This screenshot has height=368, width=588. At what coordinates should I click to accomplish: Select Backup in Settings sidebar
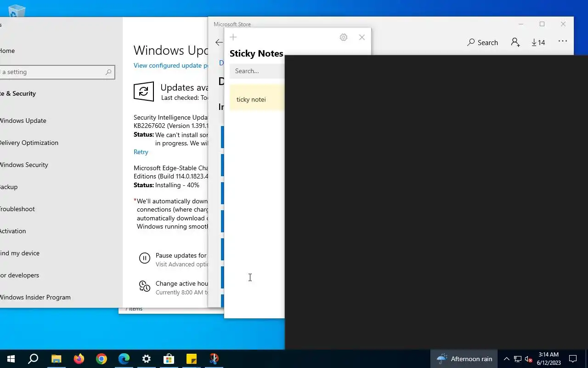pos(9,187)
